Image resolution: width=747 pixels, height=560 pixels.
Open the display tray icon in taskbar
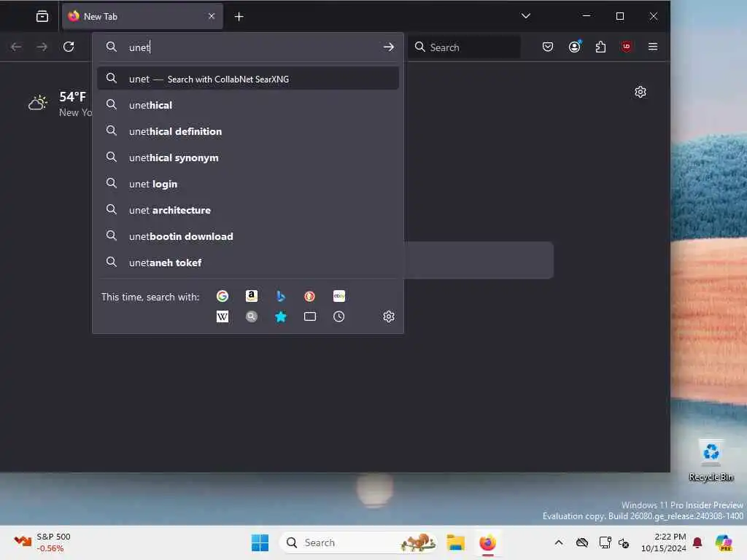coord(605,542)
